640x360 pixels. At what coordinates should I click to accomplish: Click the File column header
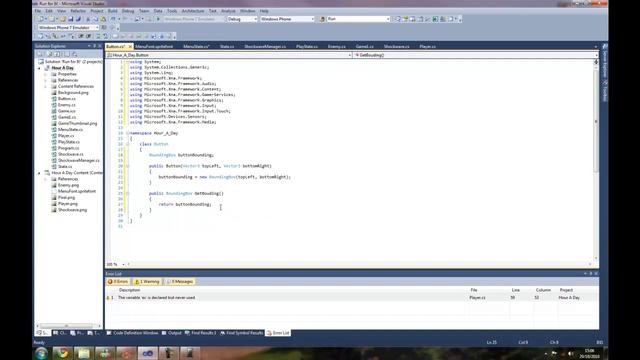click(474, 290)
